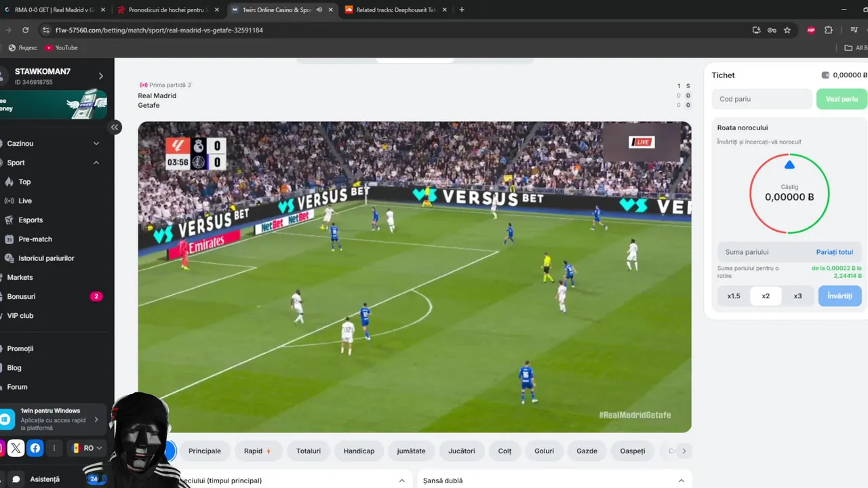
Task: Open the password key icon in address bar
Action: click(x=772, y=30)
